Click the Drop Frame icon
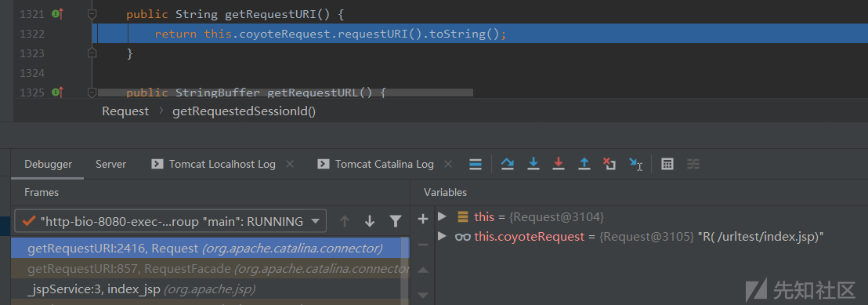The height and width of the screenshot is (305, 868). pos(609,164)
